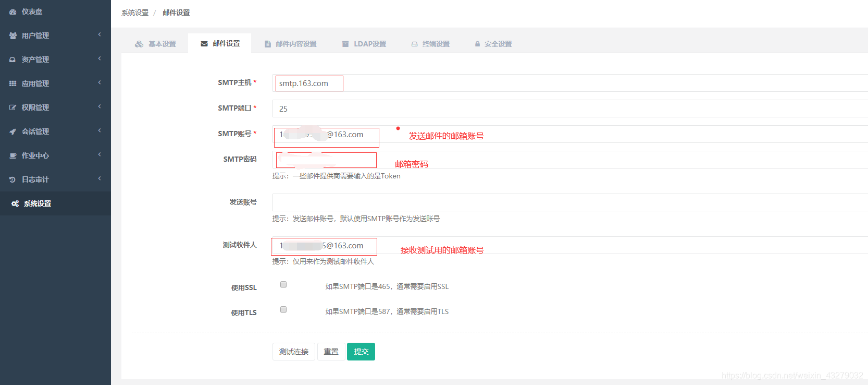Click the history icon beside 日志审计
Viewport: 868px width, 385px height.
(13, 180)
